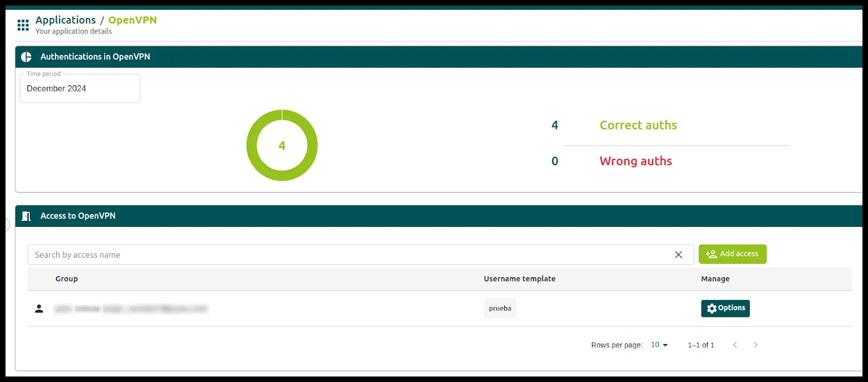Click the blurred group name in the row

click(x=131, y=309)
